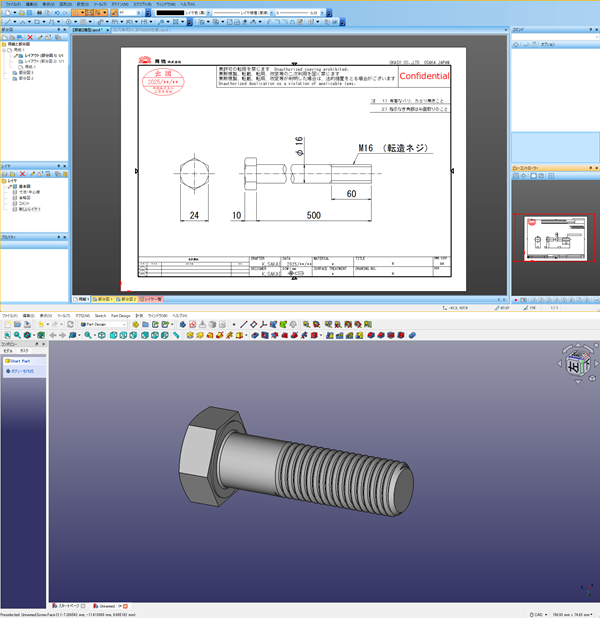Close the active drawing tab with its X
The width and height of the screenshot is (600, 618).
pyautogui.click(x=108, y=30)
